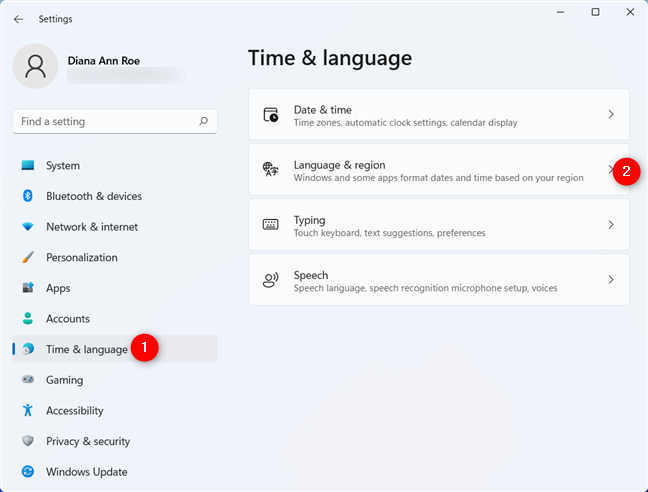The height and width of the screenshot is (492, 648).
Task: Click the Gaming controller icon
Action: coord(28,379)
